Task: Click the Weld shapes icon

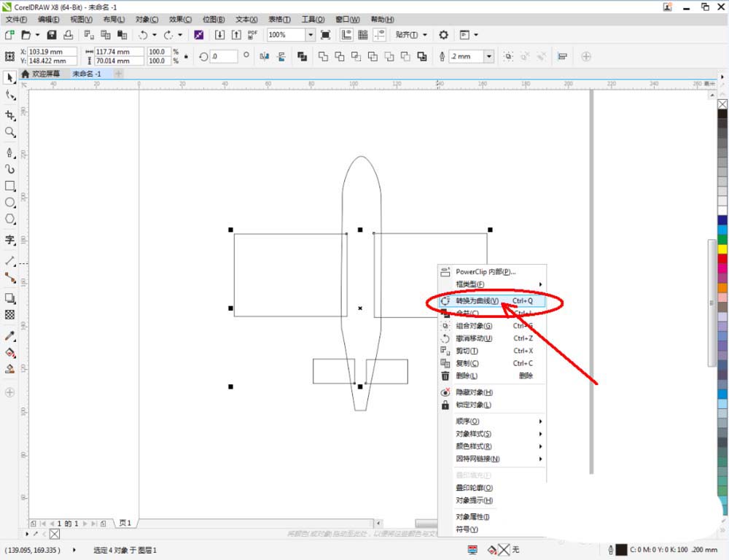Action: click(x=323, y=57)
